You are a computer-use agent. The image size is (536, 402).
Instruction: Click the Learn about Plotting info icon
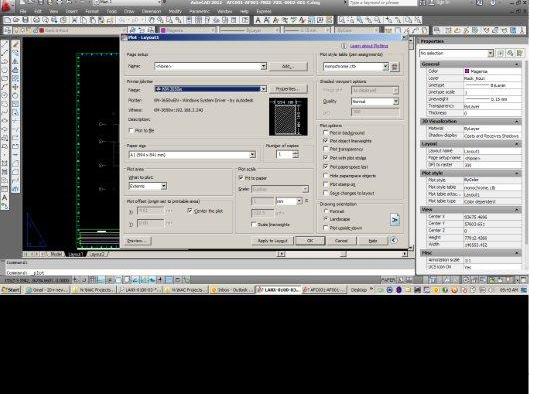click(344, 46)
